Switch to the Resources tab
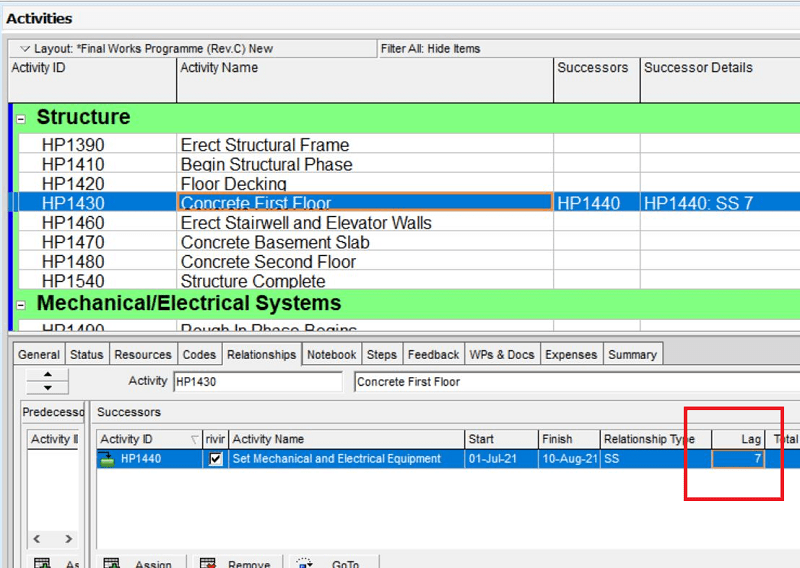Viewport: 800px width, 568px height. [143, 354]
